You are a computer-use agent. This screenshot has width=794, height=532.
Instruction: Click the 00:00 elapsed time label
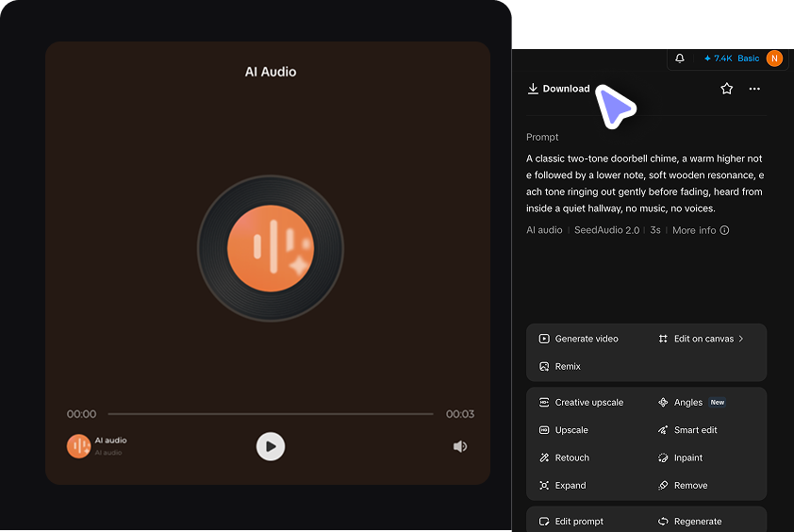81,414
